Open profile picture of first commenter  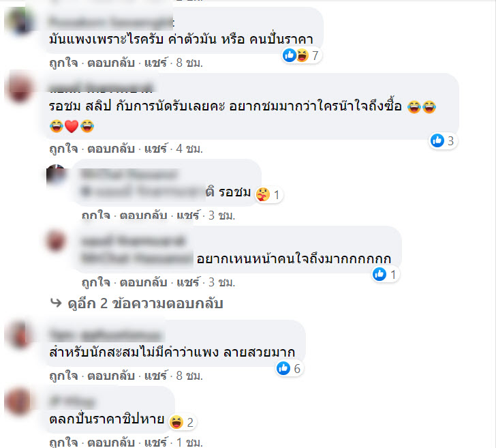20,20
